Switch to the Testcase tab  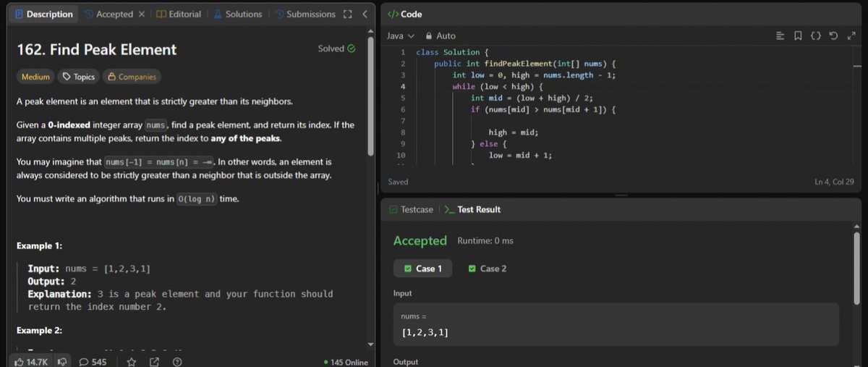click(411, 209)
